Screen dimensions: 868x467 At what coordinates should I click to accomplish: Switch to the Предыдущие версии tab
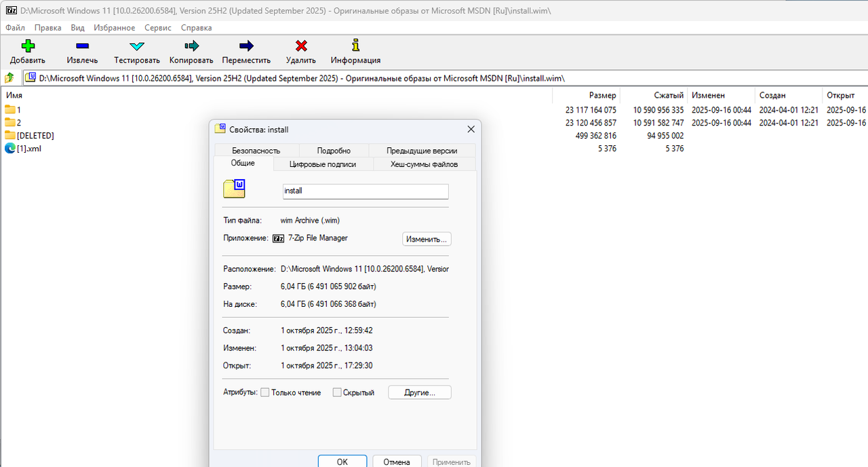(422, 151)
